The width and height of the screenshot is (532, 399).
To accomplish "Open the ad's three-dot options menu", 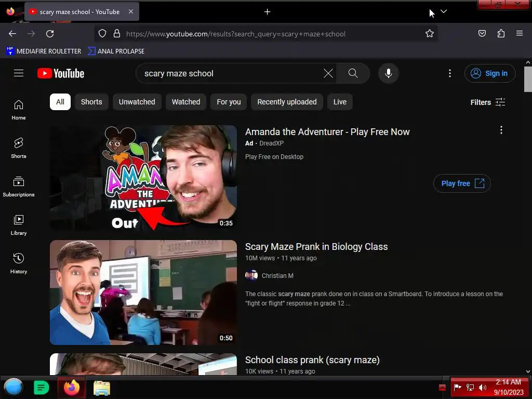I will [501, 130].
